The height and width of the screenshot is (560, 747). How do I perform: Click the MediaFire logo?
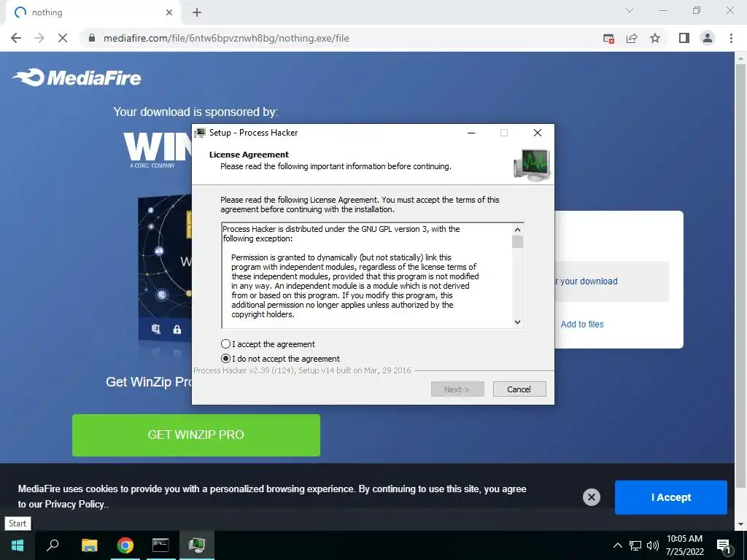(77, 77)
